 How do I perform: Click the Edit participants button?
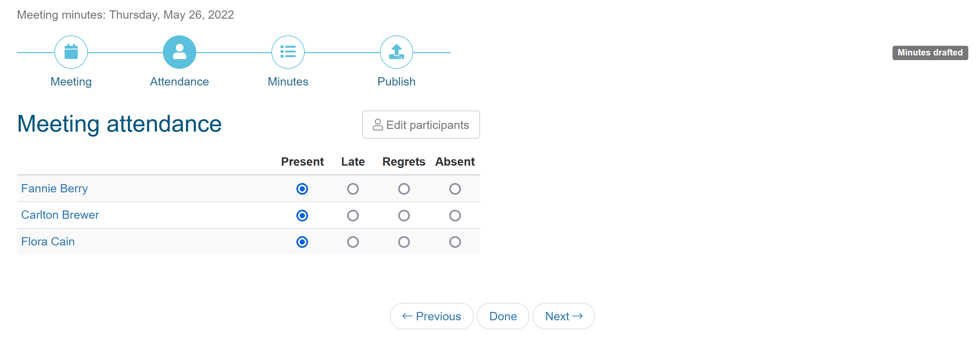pos(421,125)
